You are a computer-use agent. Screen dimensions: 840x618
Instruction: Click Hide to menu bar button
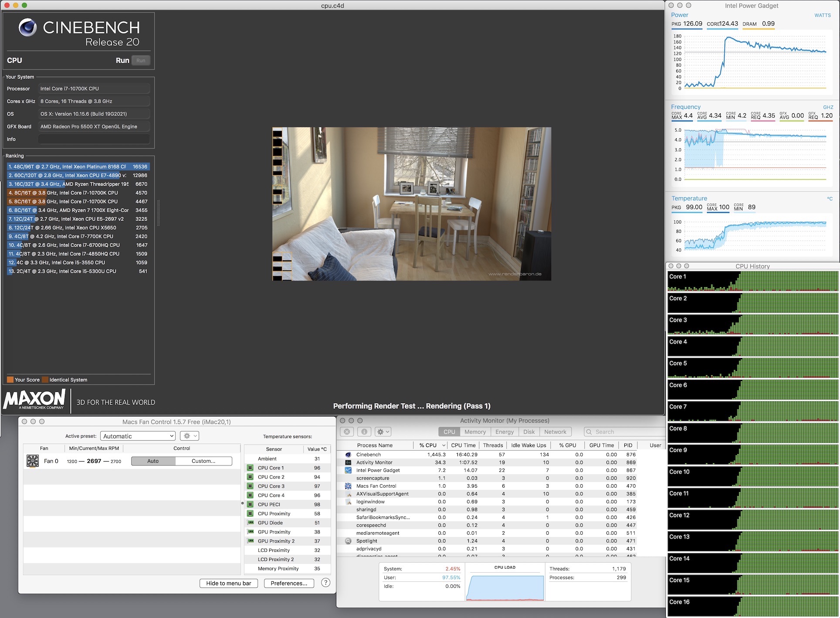point(229,583)
